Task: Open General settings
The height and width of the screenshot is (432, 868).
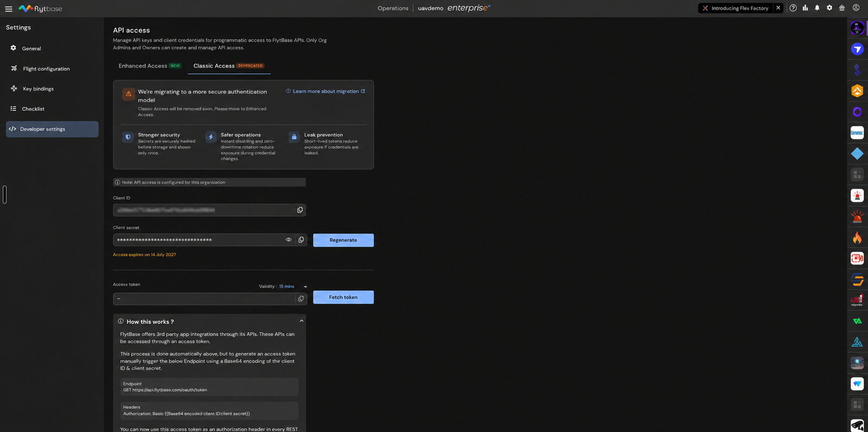Action: click(x=52, y=48)
